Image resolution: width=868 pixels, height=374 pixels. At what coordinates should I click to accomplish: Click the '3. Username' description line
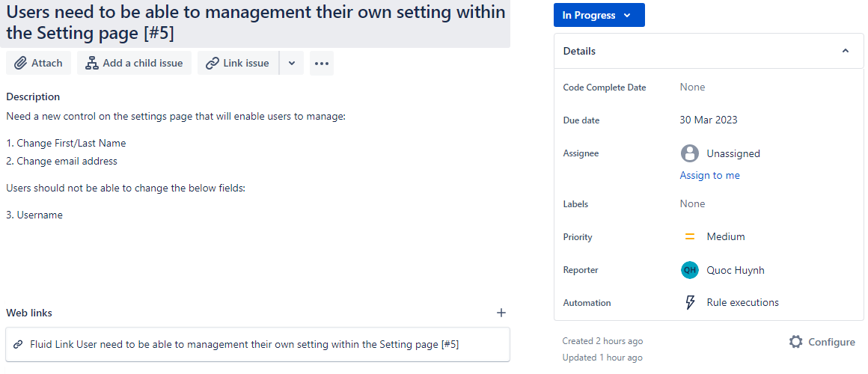pos(34,215)
